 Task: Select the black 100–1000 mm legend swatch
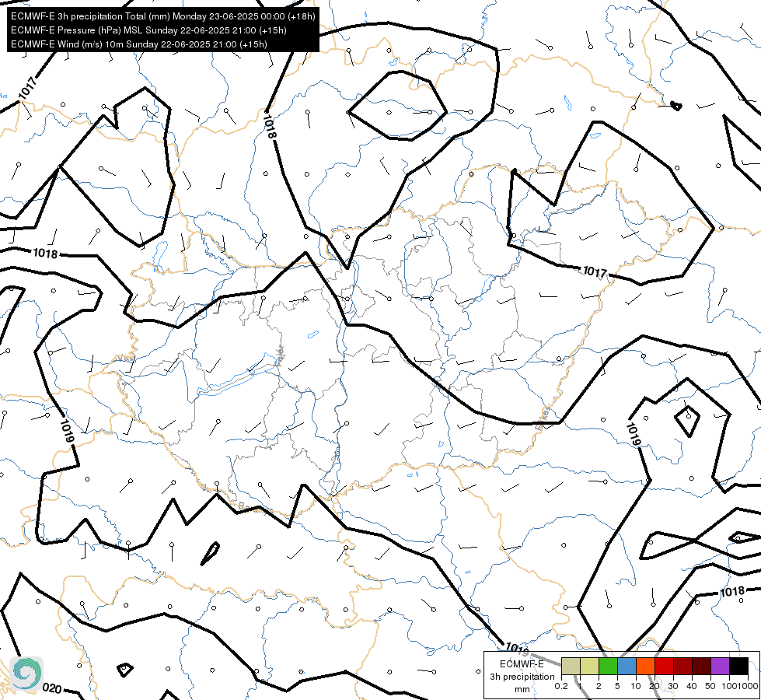coord(738,667)
